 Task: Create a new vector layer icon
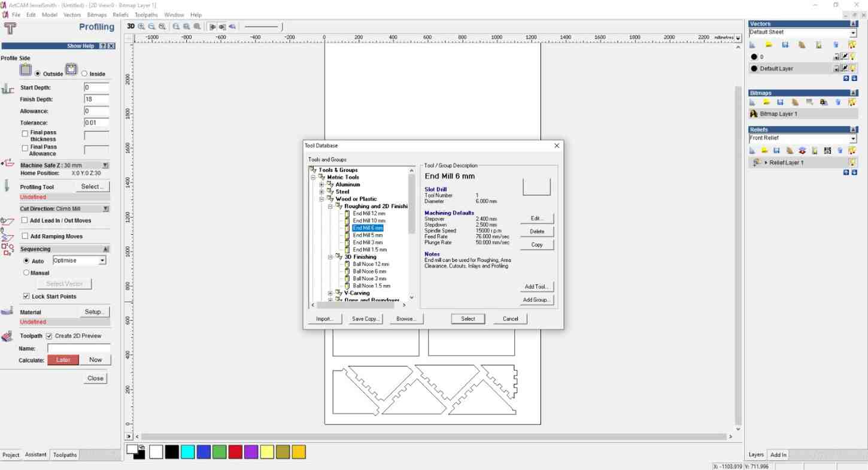752,45
